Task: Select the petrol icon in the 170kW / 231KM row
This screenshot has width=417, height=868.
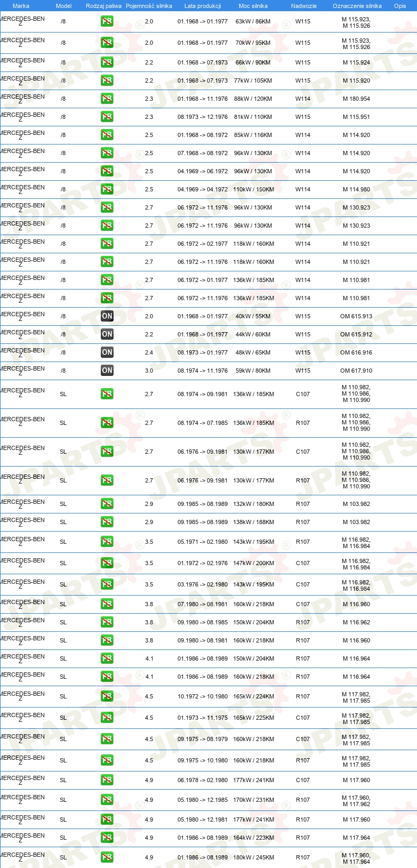Action: [107, 800]
